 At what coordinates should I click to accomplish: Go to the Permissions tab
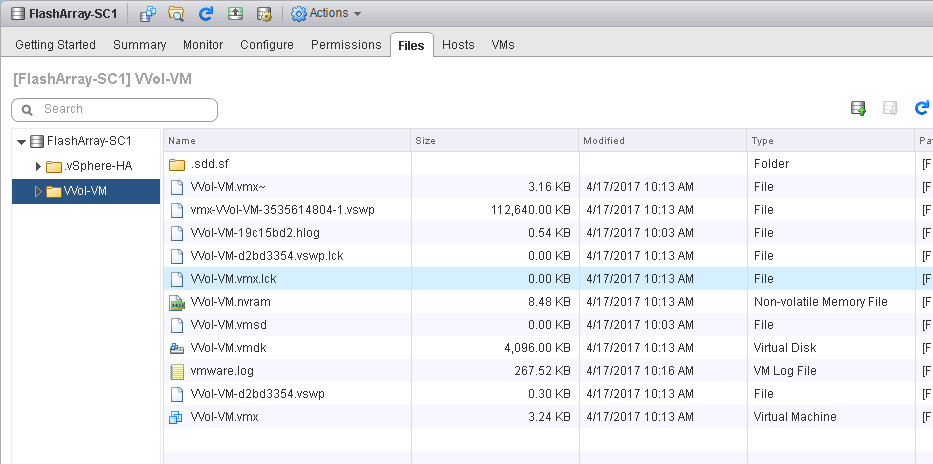coord(346,45)
